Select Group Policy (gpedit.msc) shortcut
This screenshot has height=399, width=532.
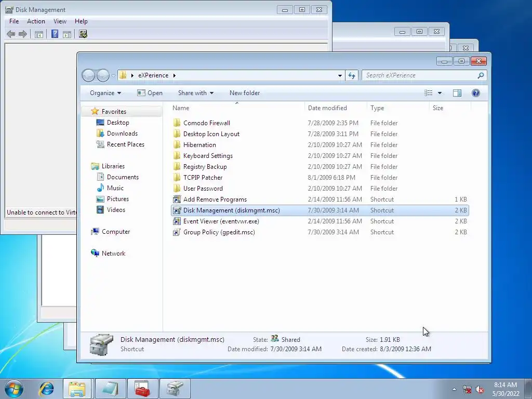(x=219, y=232)
